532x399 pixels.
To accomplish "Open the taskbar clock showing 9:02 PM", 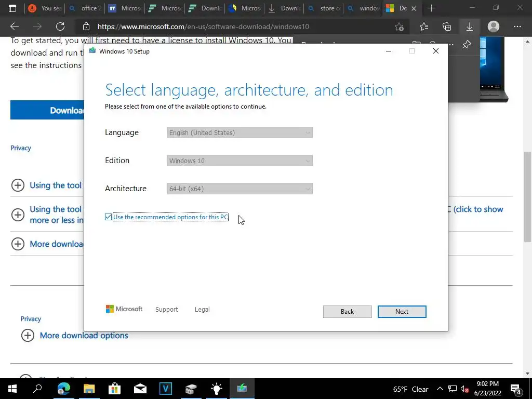I will 487,389.
